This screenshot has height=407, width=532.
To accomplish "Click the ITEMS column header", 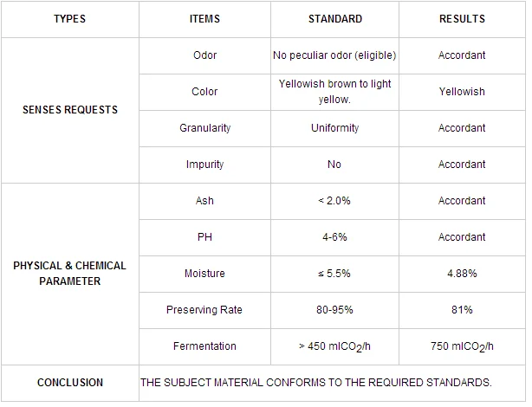I will tap(204, 19).
